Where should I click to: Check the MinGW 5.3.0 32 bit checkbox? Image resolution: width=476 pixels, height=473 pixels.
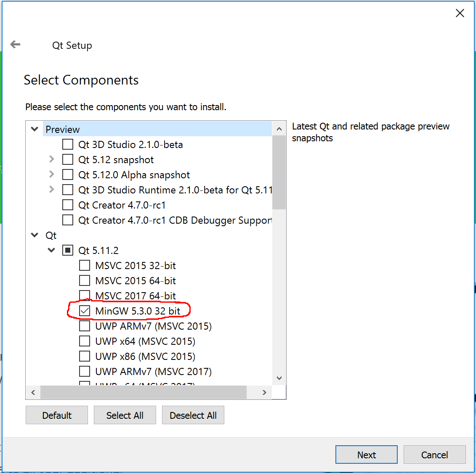(85, 311)
